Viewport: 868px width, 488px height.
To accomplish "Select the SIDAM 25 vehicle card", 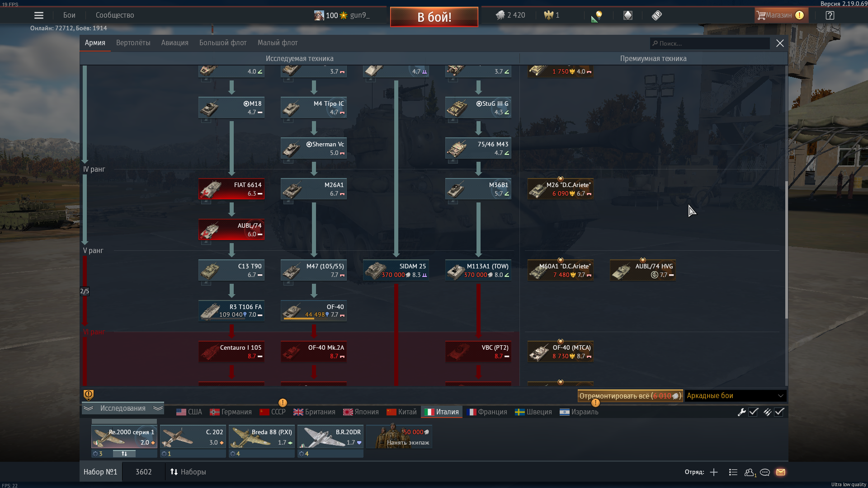I will point(396,270).
